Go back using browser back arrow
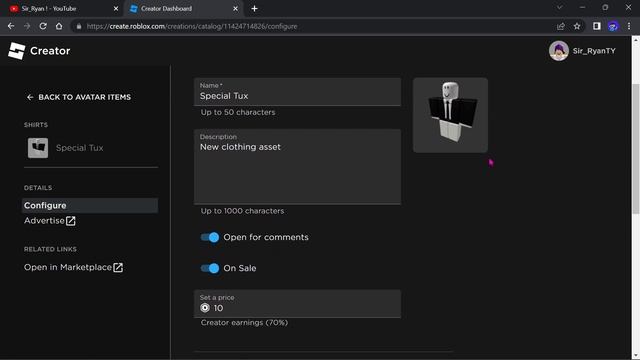640x360 pixels. [x=11, y=26]
